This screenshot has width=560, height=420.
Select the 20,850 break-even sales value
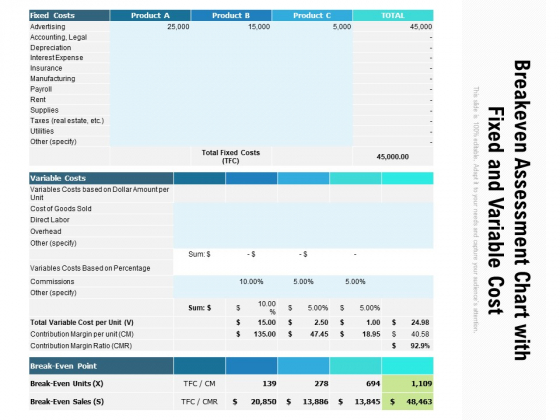tap(264, 401)
